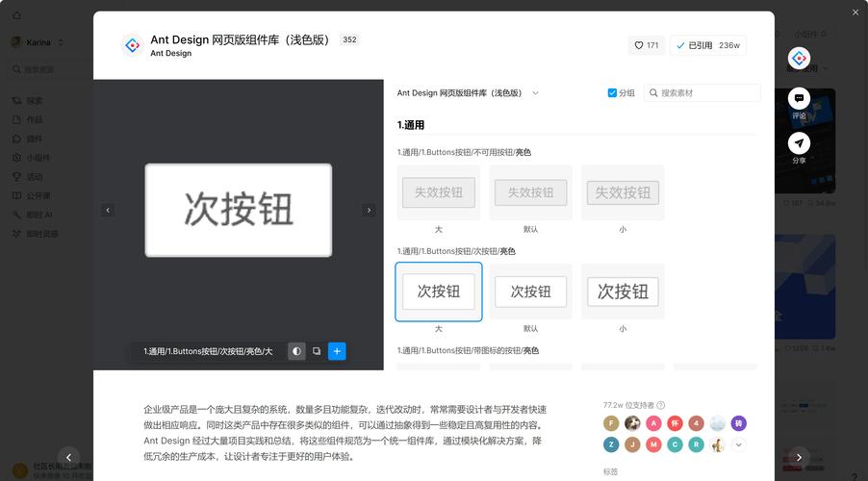
Task: Click the help icon beside 77.2w 位支持者
Action: 660,405
